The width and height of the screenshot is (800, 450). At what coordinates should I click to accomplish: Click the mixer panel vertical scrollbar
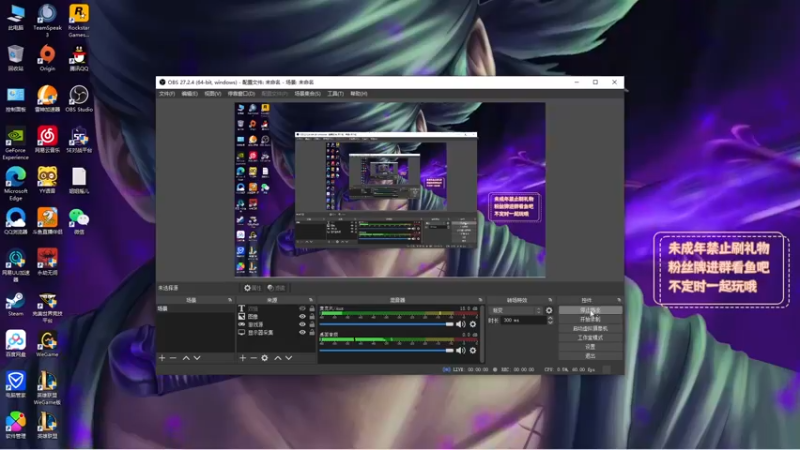point(482,334)
